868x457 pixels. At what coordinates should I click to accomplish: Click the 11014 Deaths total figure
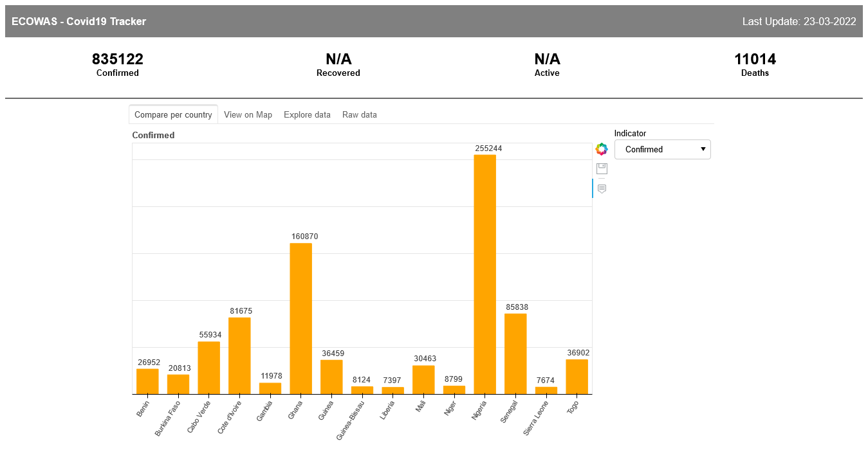pos(755,59)
